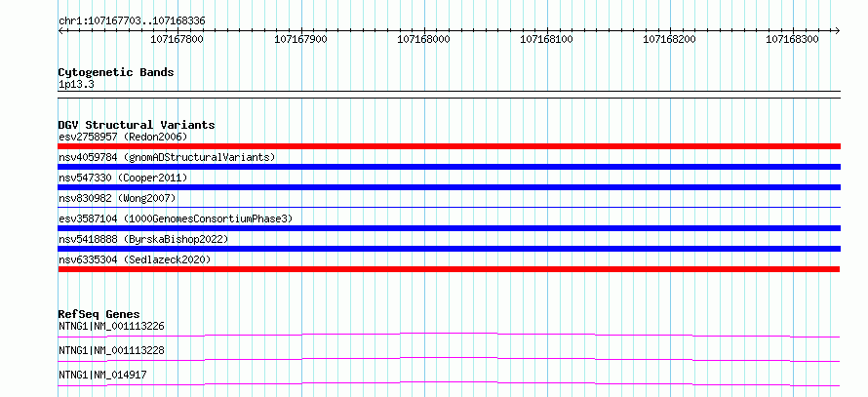Click ruler tick label 107167900
The image size is (868, 397).
tap(300, 39)
